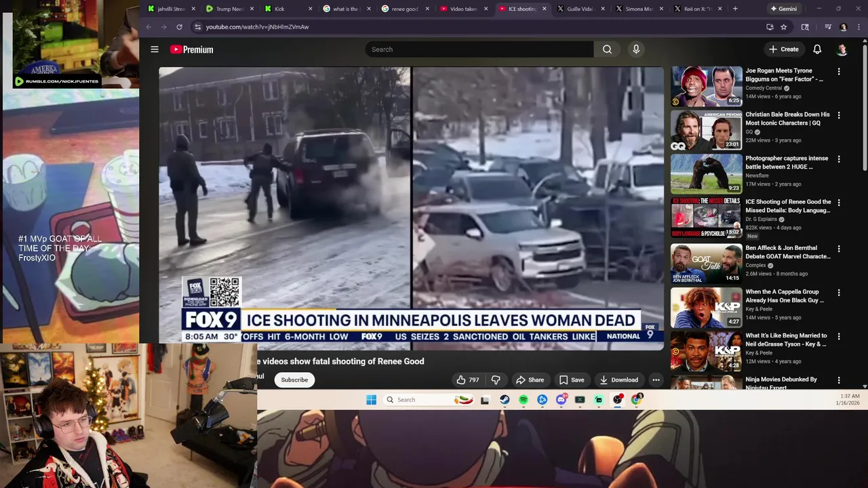This screenshot has width=868, height=488.
Task: Open Discord from the taskbar
Action: click(561, 400)
